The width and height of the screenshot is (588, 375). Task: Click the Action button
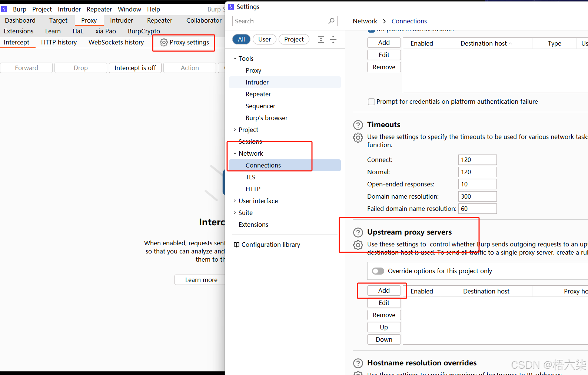pos(190,68)
